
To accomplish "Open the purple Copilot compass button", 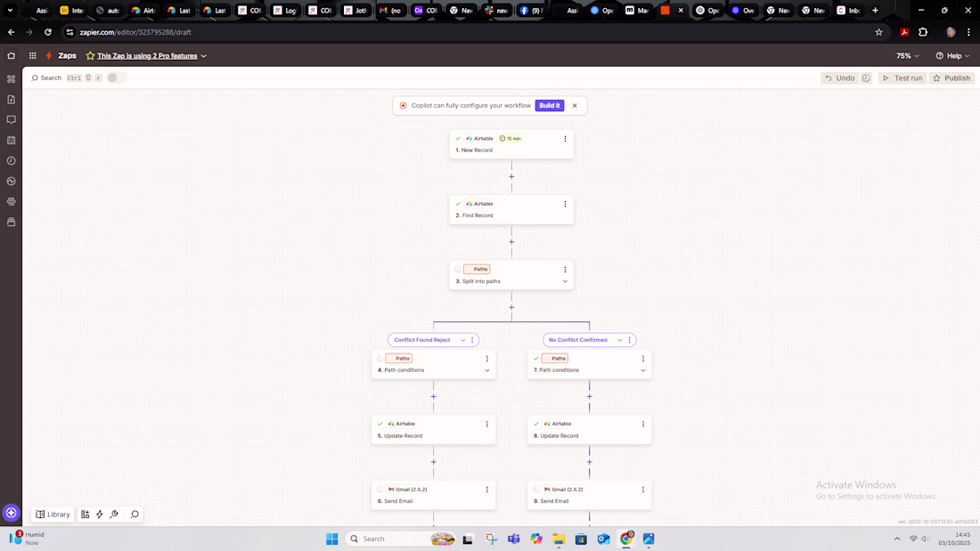I will pyautogui.click(x=12, y=513).
